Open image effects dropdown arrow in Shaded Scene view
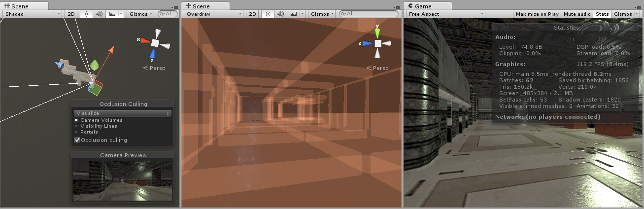This screenshot has height=209, width=644. (121, 14)
